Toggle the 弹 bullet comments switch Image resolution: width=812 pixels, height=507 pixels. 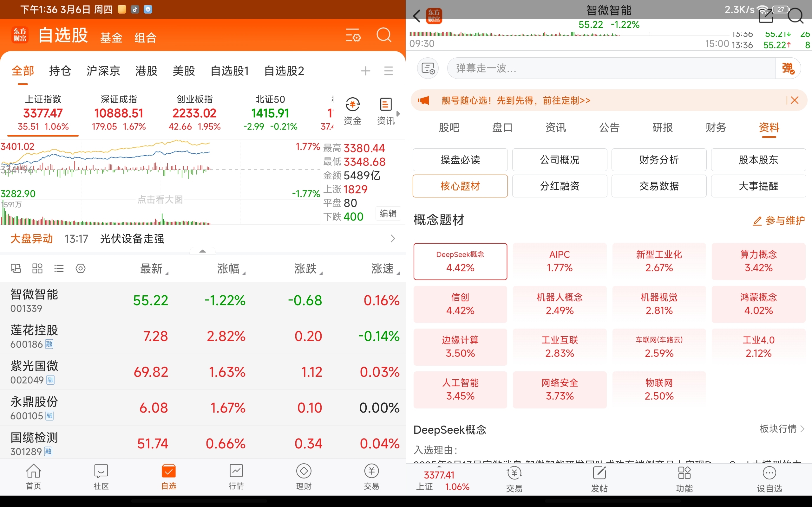tap(788, 68)
